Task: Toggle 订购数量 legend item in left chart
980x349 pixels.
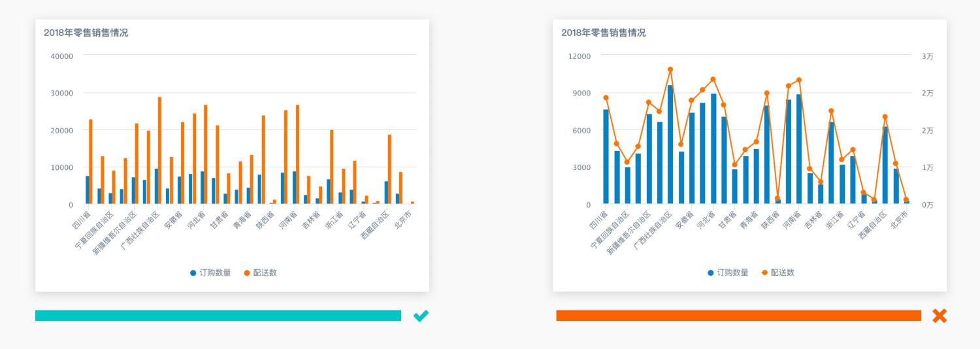Action: pyautogui.click(x=210, y=273)
